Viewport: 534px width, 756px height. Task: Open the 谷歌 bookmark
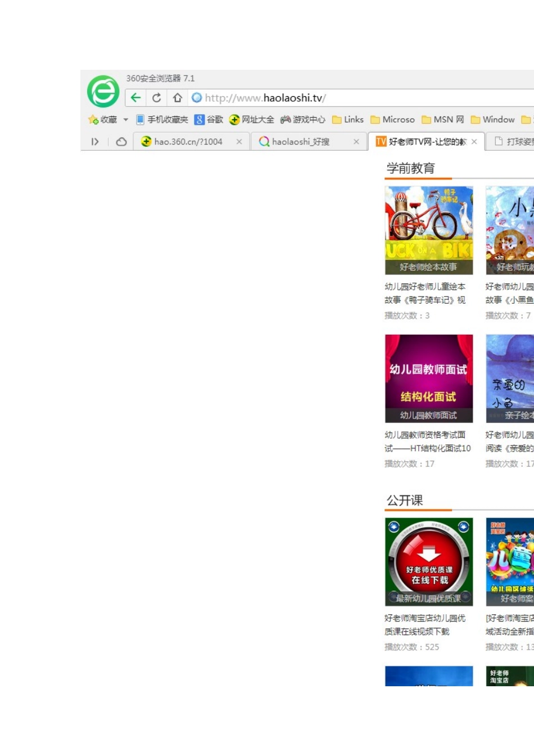point(209,120)
